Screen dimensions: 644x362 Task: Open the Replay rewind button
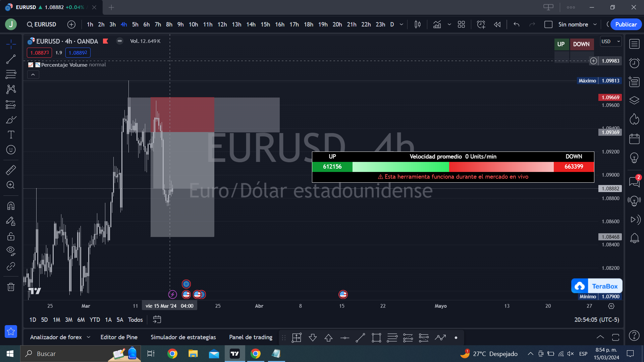click(x=497, y=24)
